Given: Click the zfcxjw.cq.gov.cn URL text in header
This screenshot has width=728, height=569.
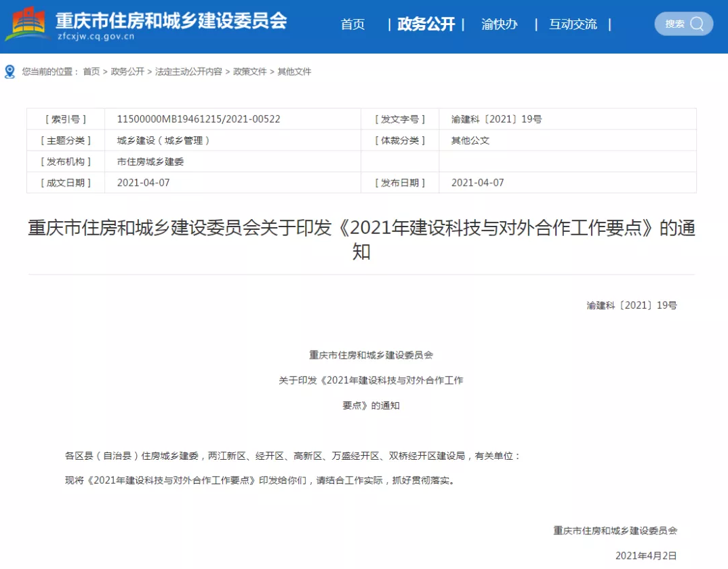Looking at the screenshot, I should [x=96, y=37].
